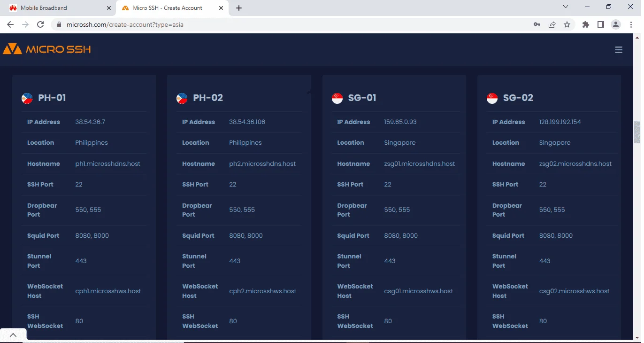This screenshot has height=343, width=644.
Task: Click WebSocket host cph1.microsshws.host
Action: tap(108, 291)
